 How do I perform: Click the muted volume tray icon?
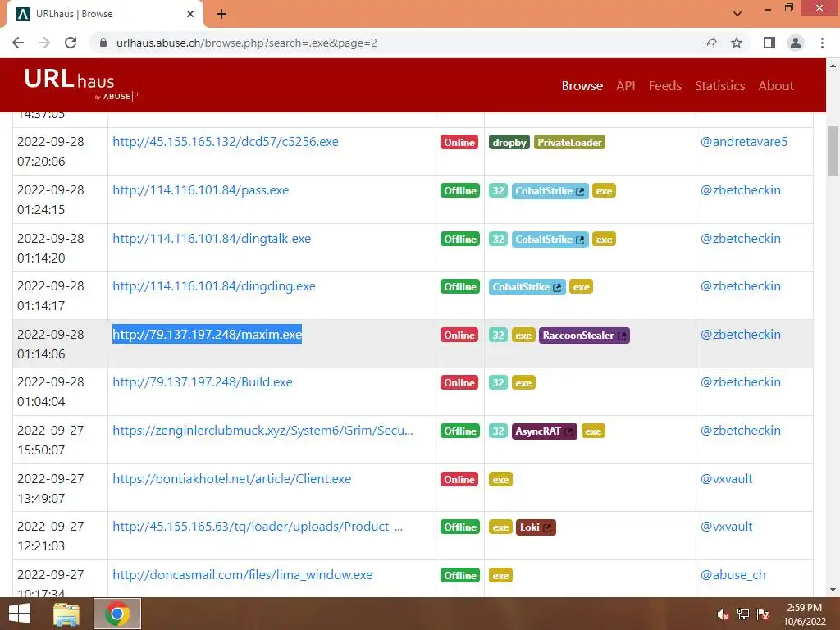[723, 614]
